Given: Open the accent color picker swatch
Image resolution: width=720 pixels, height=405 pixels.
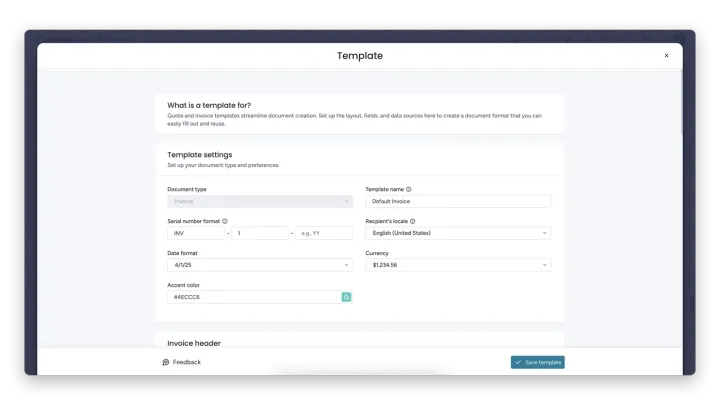Looking at the screenshot, I should (347, 297).
